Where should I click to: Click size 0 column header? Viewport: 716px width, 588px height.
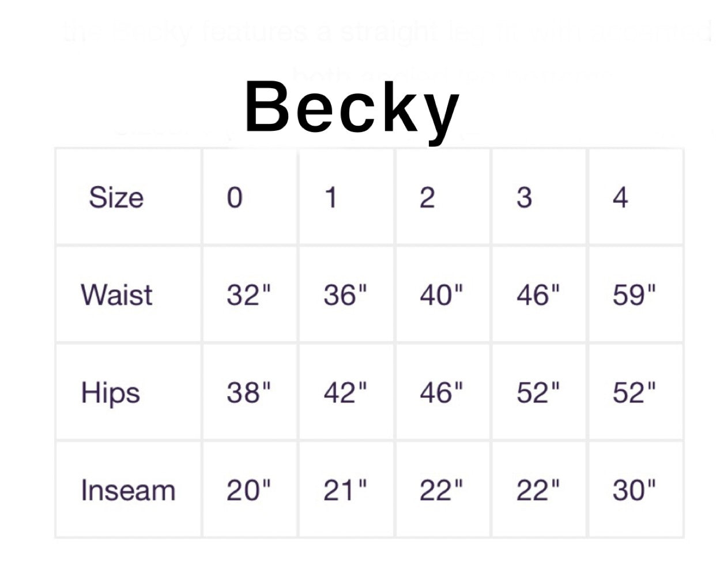(235, 198)
